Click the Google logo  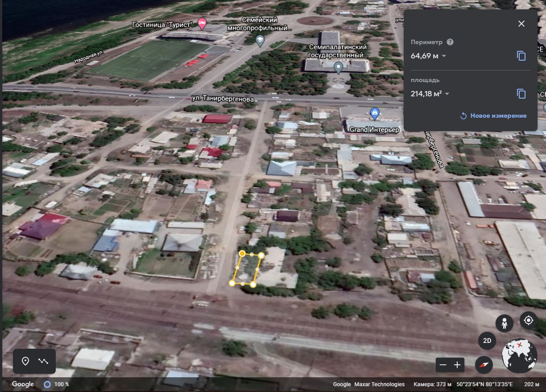click(x=23, y=384)
